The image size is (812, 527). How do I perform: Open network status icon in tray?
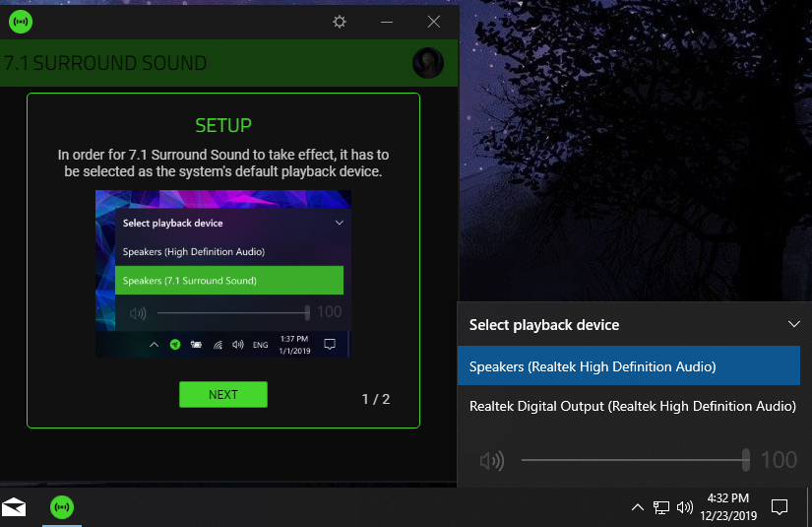tap(660, 507)
